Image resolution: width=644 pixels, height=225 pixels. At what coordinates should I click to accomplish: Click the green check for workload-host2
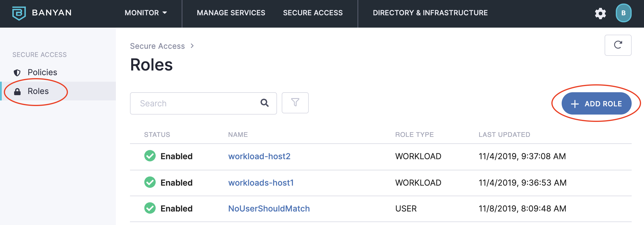coord(150,156)
